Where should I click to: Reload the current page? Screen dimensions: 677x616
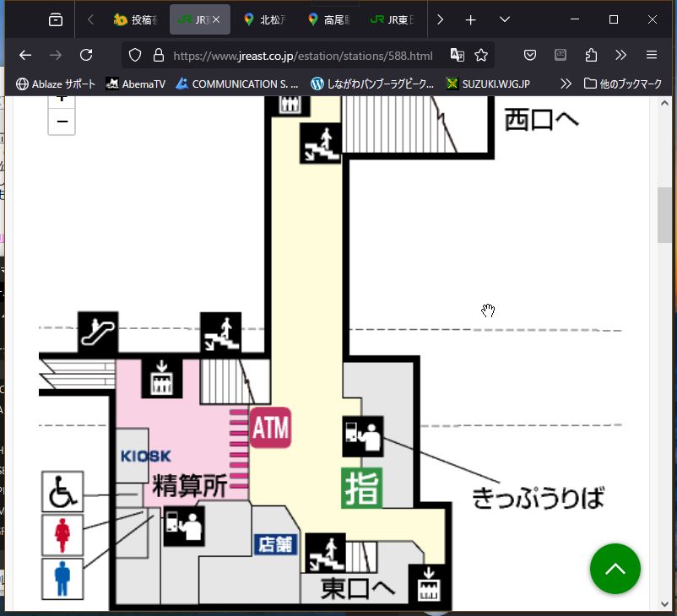coord(86,55)
